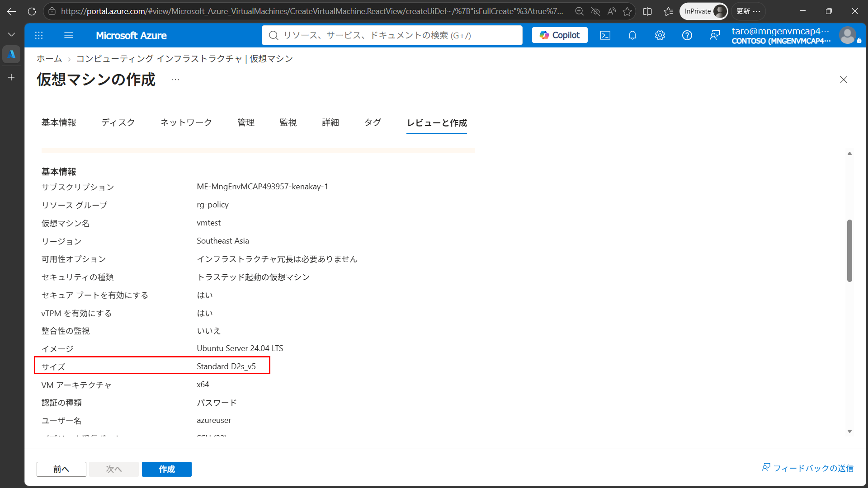Open the browser 更新 menu
The image size is (868, 488).
click(x=748, y=11)
